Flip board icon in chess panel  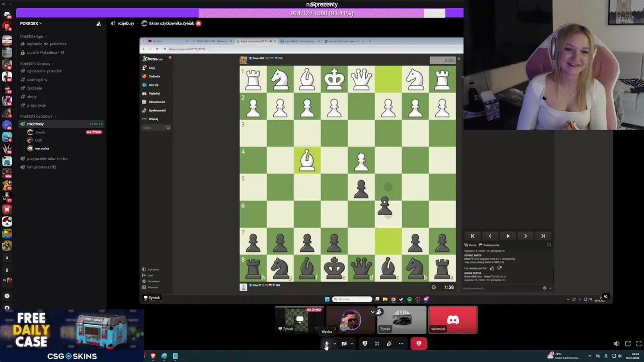click(549, 245)
